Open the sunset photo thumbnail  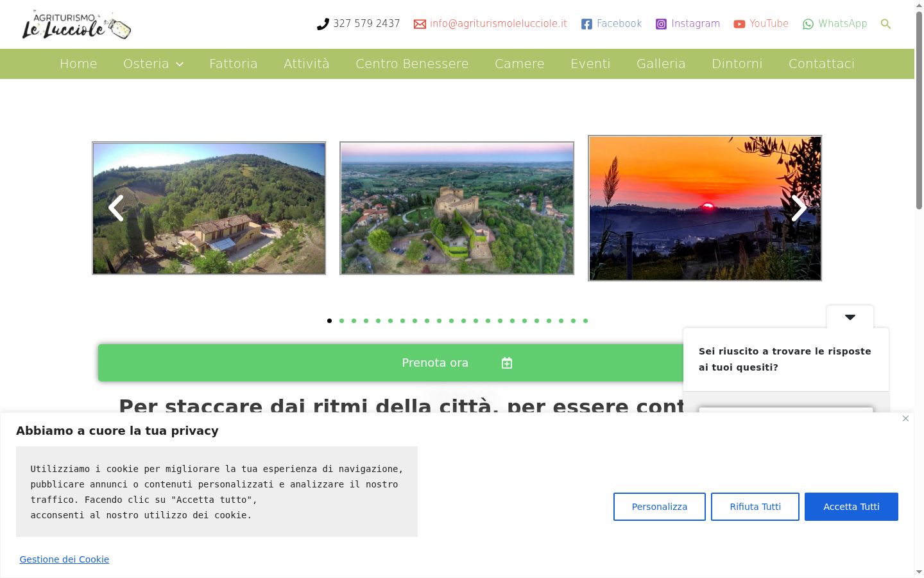(x=705, y=208)
